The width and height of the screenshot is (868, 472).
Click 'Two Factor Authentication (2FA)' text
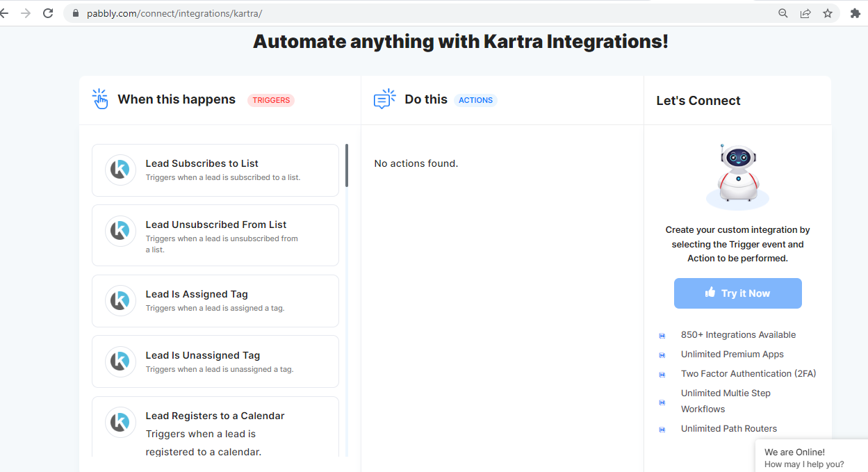point(748,374)
